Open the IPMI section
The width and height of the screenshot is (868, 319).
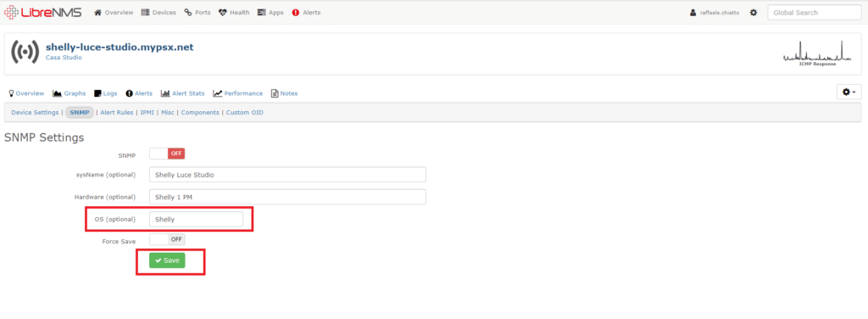pyautogui.click(x=147, y=113)
